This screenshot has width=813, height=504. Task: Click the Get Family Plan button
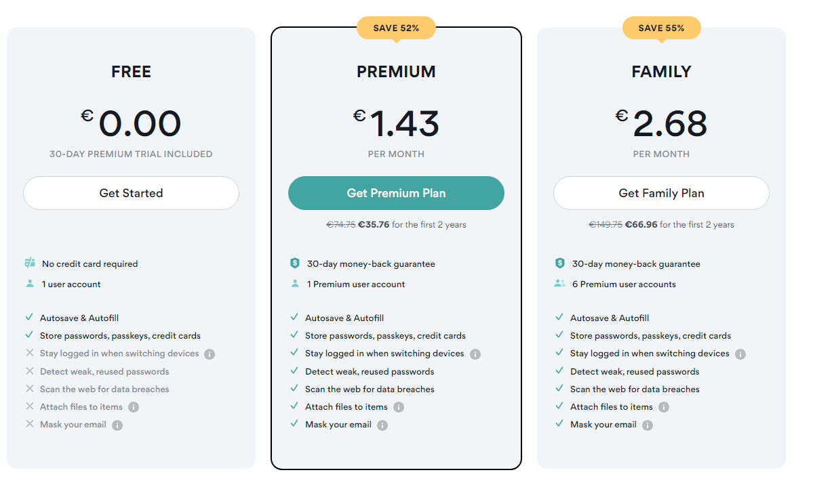[661, 193]
